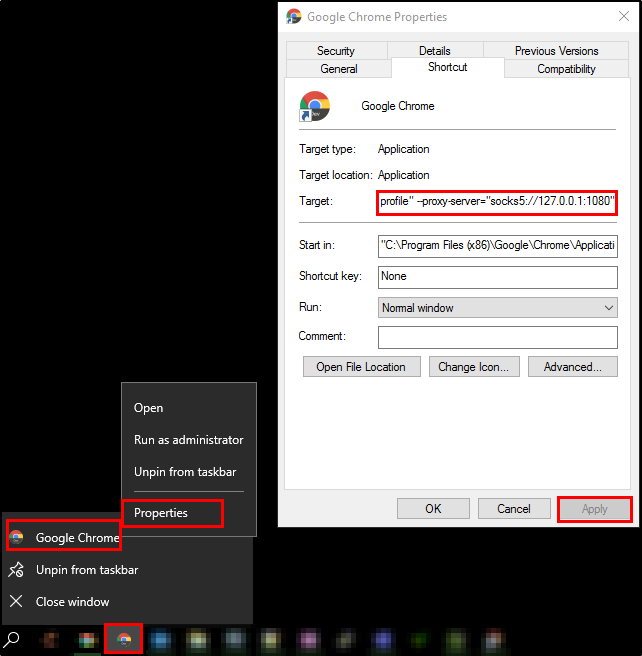Click the Google Chrome name field text
This screenshot has height=656, width=642.
(398, 106)
